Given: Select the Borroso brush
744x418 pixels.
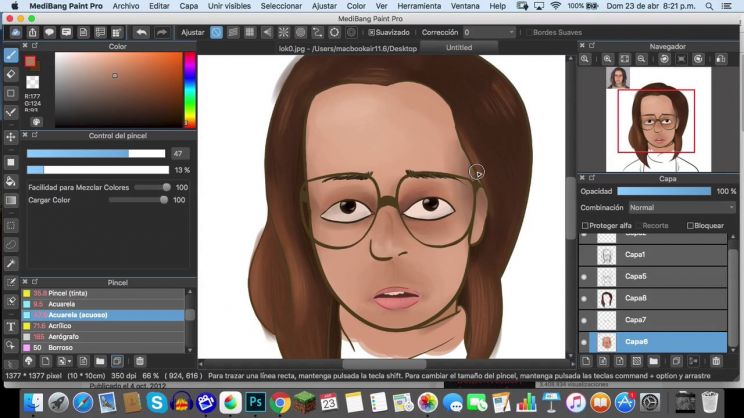Looking at the screenshot, I should click(x=103, y=348).
